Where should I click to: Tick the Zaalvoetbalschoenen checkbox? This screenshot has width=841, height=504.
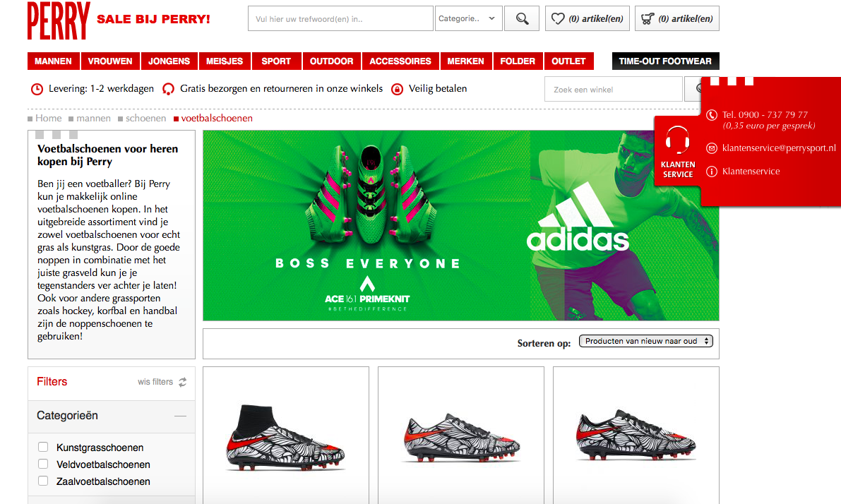43,481
